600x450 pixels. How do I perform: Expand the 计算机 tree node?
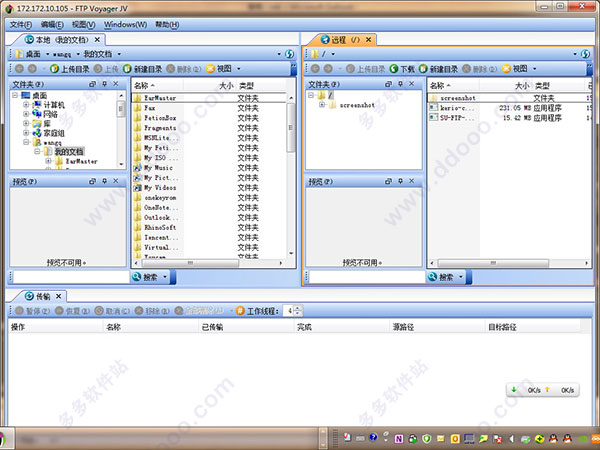[26, 104]
